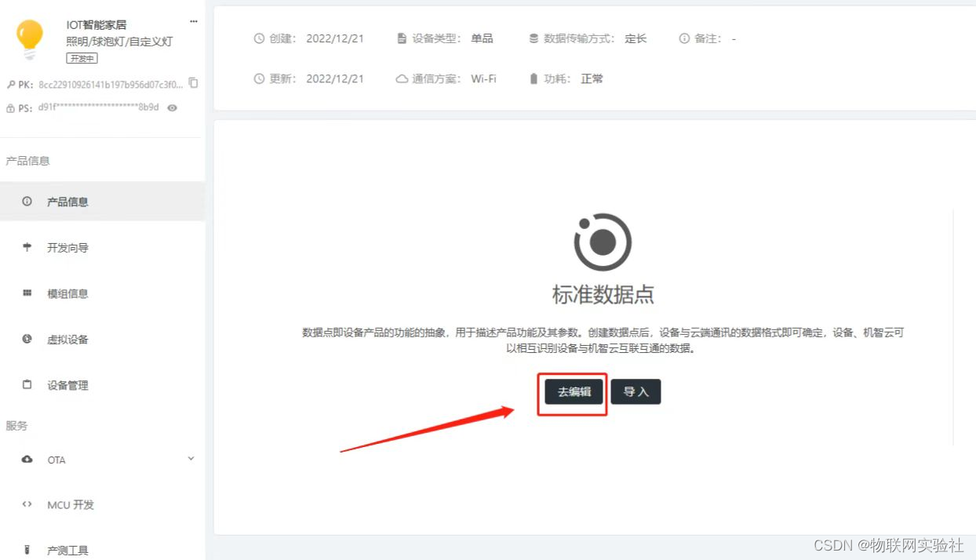The height and width of the screenshot is (560, 976).
Task: Click the 标准数据点 heading
Action: point(603,295)
